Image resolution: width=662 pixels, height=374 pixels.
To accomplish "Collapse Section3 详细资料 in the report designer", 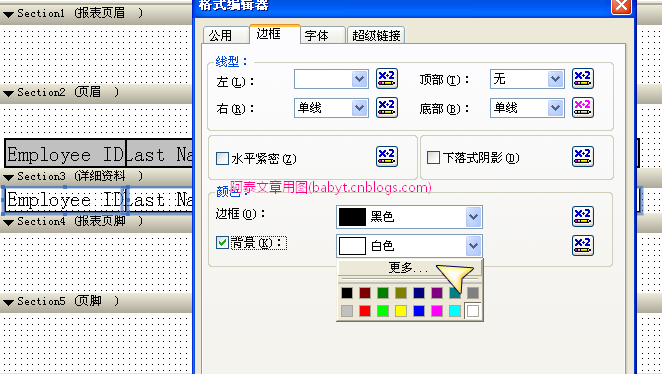I will [8, 177].
